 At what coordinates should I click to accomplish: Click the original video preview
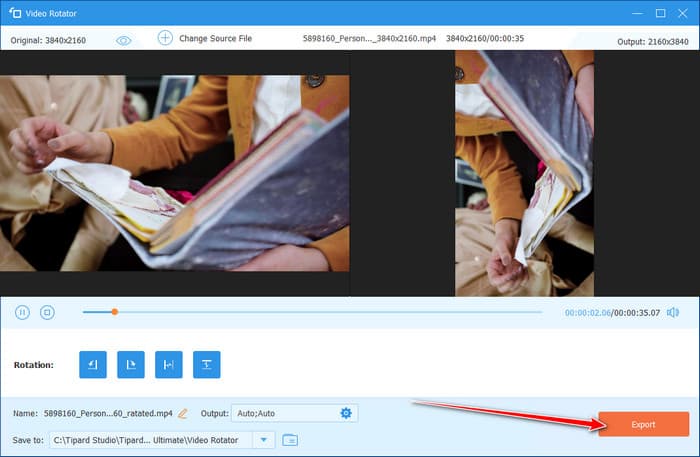[x=175, y=173]
